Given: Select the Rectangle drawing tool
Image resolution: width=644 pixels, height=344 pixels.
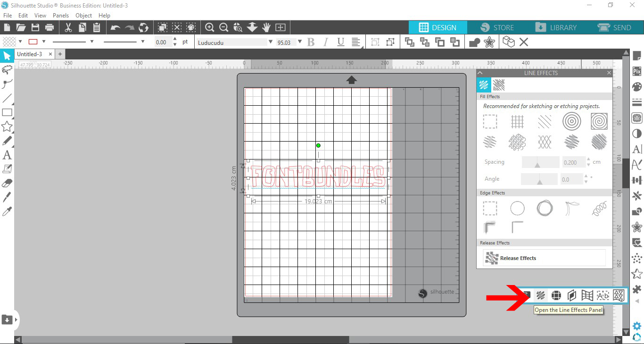Looking at the screenshot, I should 7,112.
